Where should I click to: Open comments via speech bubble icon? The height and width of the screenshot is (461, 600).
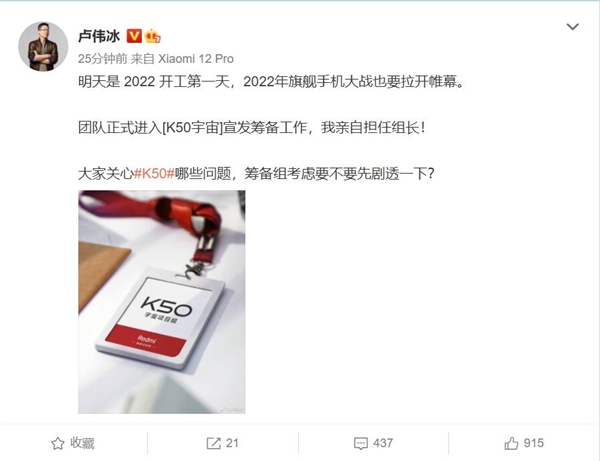pyautogui.click(x=361, y=444)
